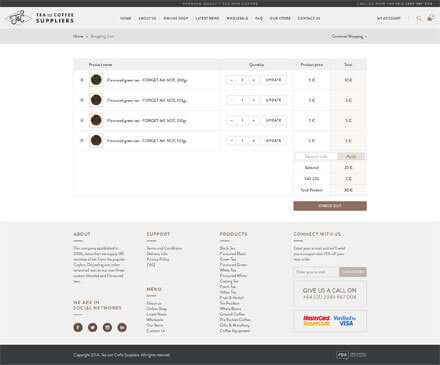Open the Instagram social icon
440x365 pixels.
(107, 327)
